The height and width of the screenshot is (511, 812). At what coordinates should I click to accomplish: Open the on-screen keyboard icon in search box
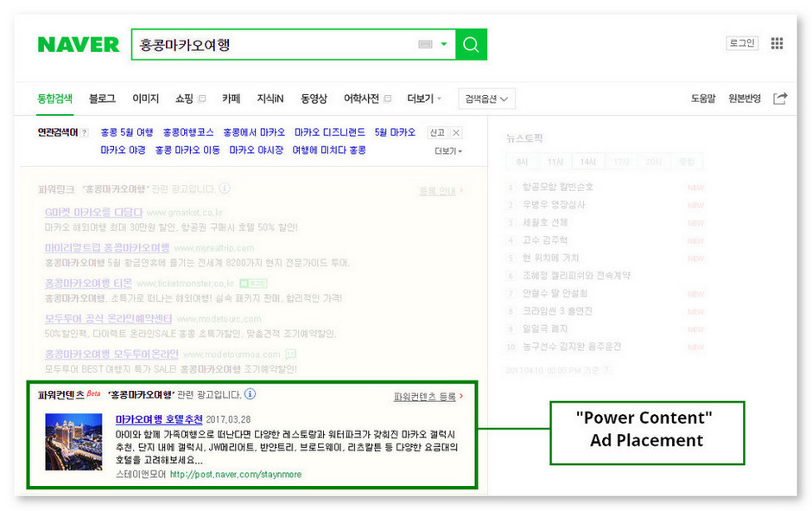coord(425,45)
